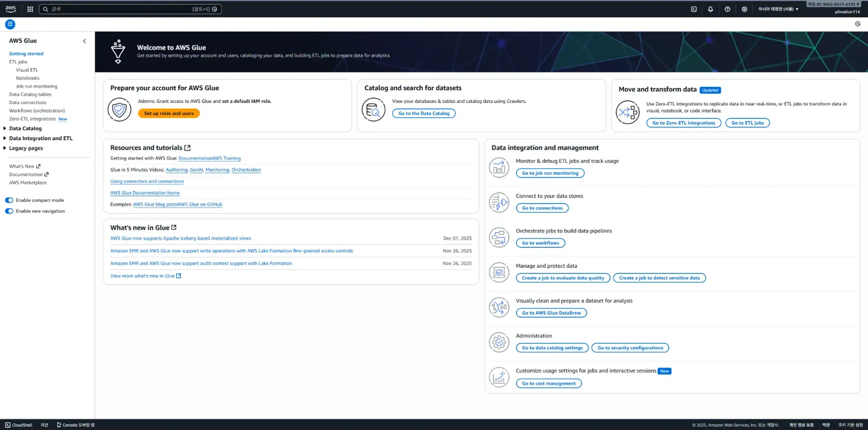The image size is (868, 430).
Task: Click the Console mobile app icon in footer
Action: tap(59, 425)
